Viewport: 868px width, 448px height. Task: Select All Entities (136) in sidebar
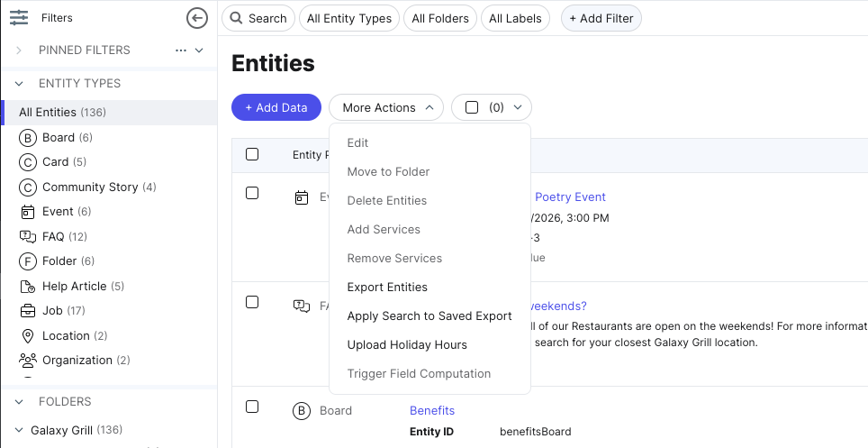coord(110,113)
